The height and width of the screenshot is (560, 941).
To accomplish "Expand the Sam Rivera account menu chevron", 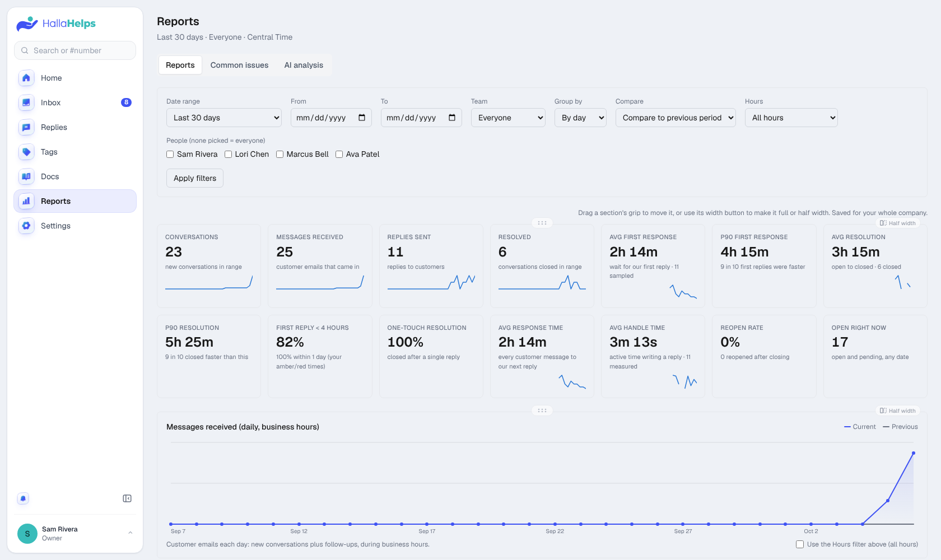I will point(131,533).
